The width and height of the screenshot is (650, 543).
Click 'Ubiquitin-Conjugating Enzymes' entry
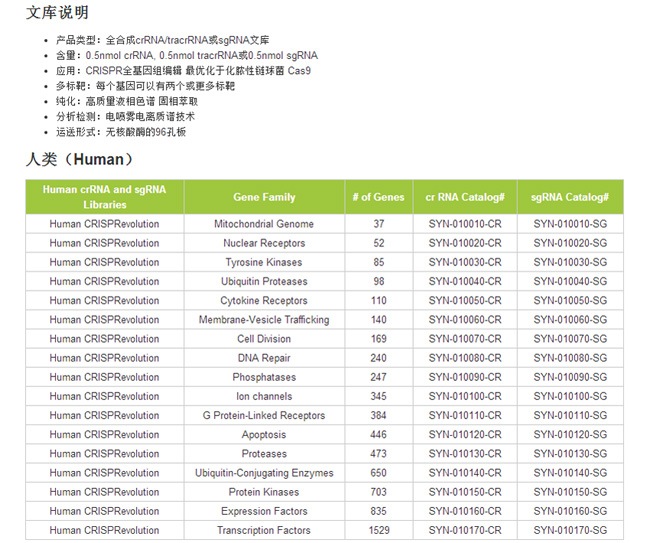click(x=264, y=473)
